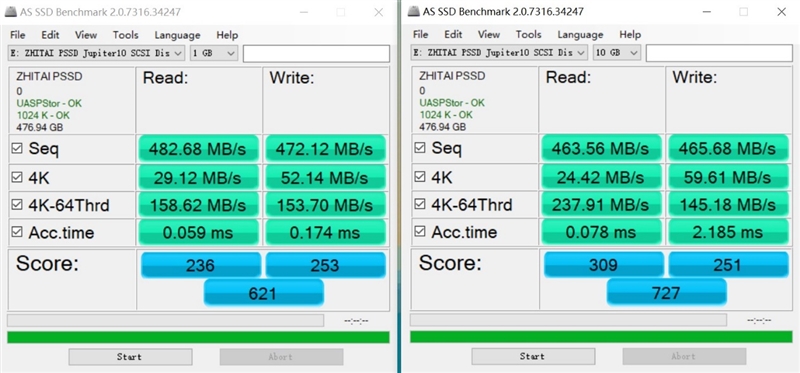Uncheck the Seq test in the left window
The width and height of the screenshot is (800, 373).
[17, 148]
